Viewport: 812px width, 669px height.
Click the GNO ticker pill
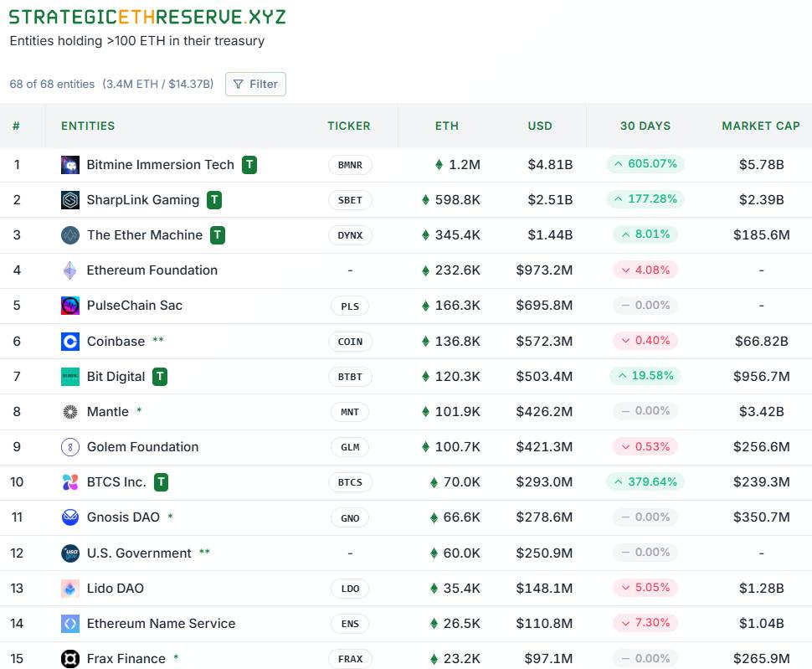coord(350,517)
